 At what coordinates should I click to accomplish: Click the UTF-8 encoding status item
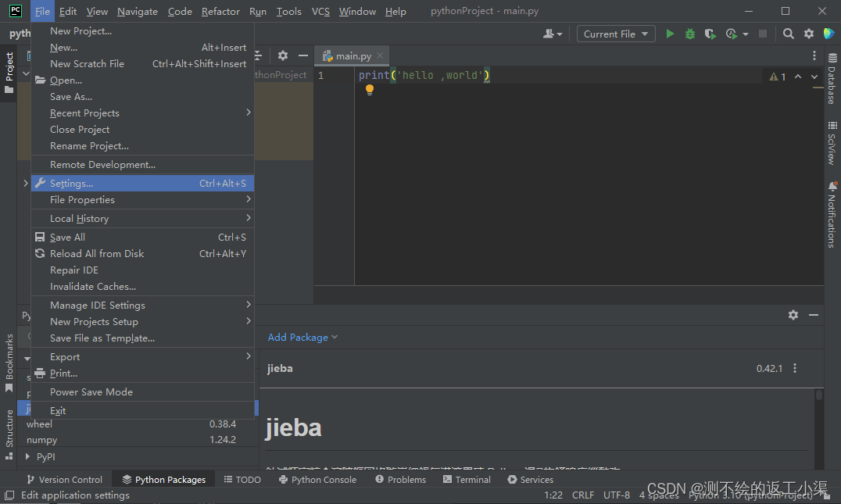(x=616, y=495)
